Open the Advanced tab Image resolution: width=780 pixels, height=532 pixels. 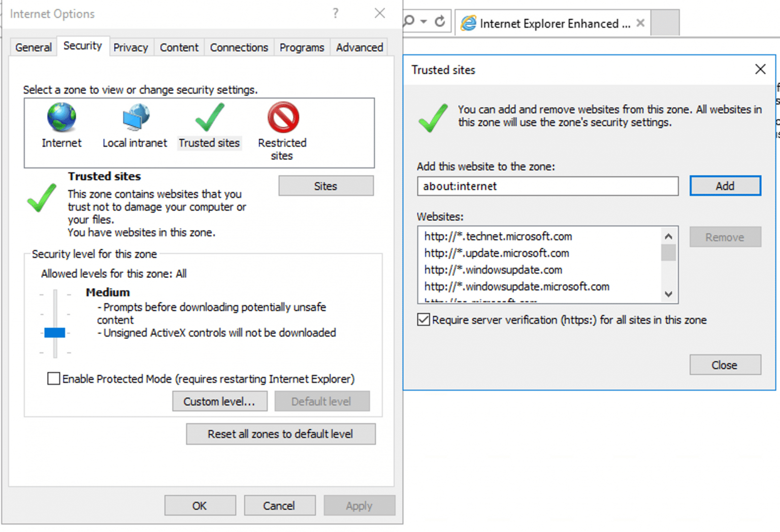(x=359, y=47)
